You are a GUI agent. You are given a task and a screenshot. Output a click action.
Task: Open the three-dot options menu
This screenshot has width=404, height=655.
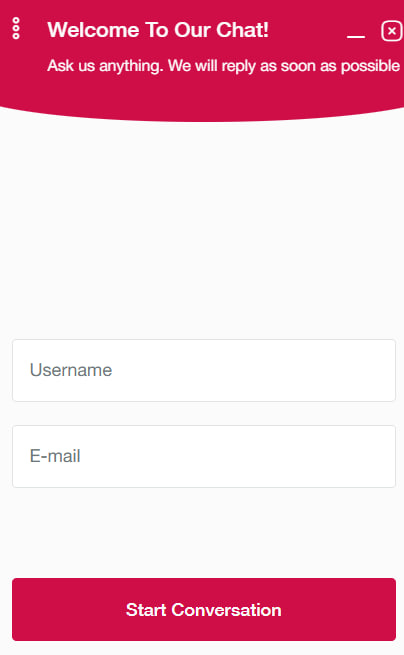(x=16, y=28)
